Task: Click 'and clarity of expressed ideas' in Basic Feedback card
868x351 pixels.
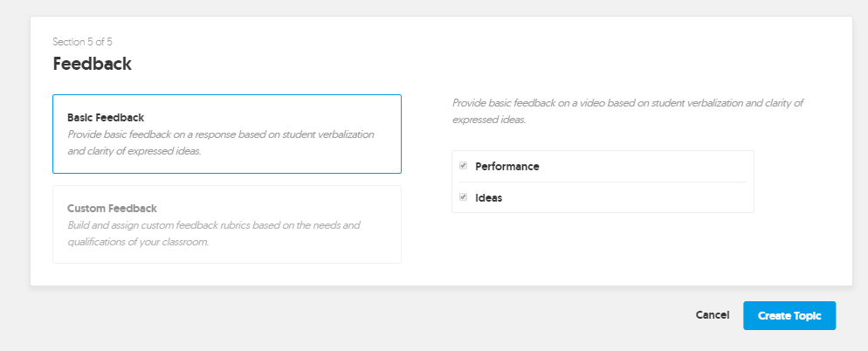Action: pyautogui.click(x=134, y=151)
